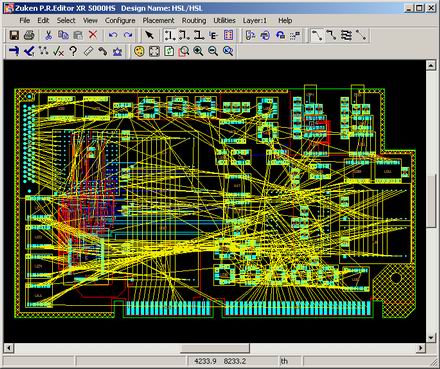This screenshot has height=369, width=440.
Task: Click the purple grid panel icon
Action: click(x=228, y=35)
